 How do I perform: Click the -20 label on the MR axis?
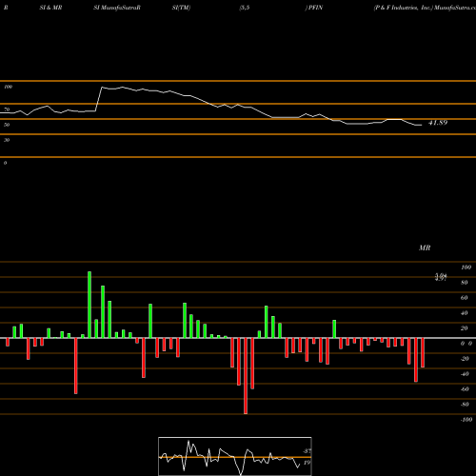click(x=465, y=359)
